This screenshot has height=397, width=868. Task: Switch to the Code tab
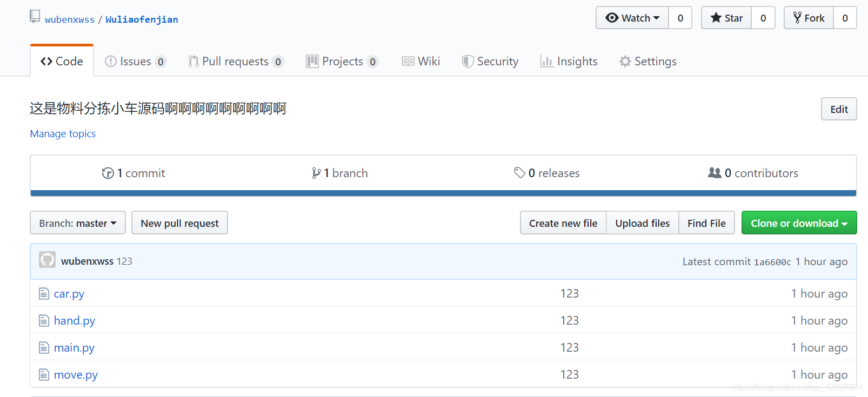62,61
